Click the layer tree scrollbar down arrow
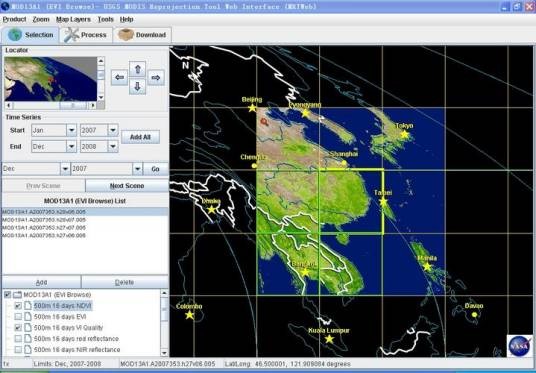The width and height of the screenshot is (536, 373). (164, 352)
